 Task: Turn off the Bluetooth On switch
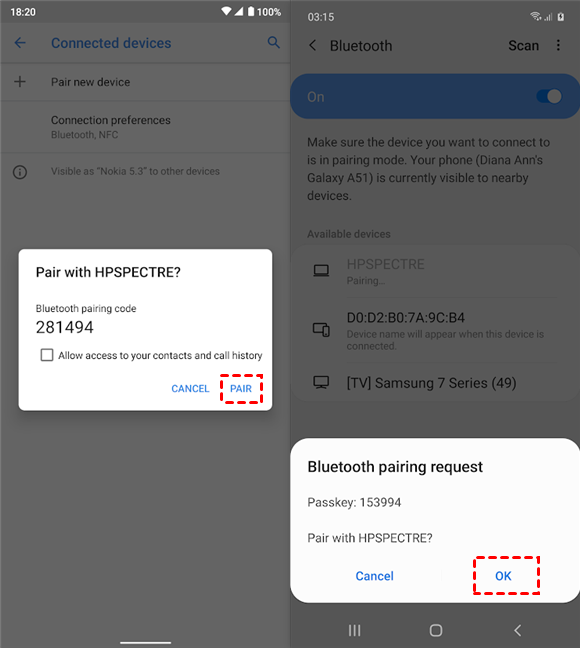[x=549, y=96]
